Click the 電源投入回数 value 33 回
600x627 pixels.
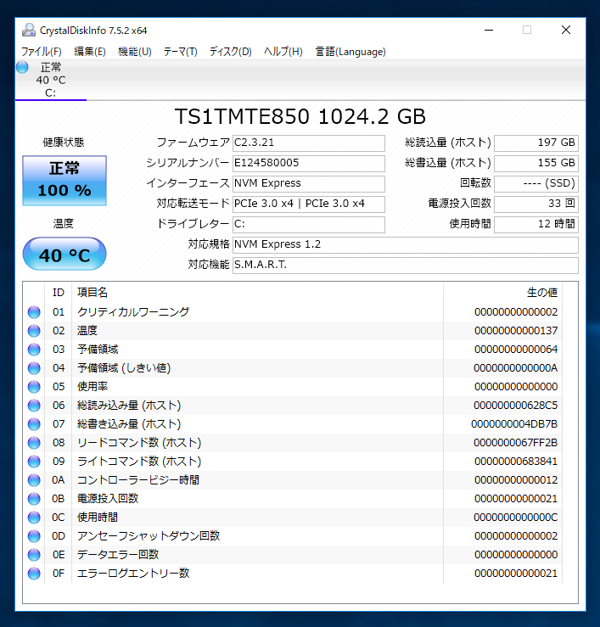pyautogui.click(x=536, y=204)
